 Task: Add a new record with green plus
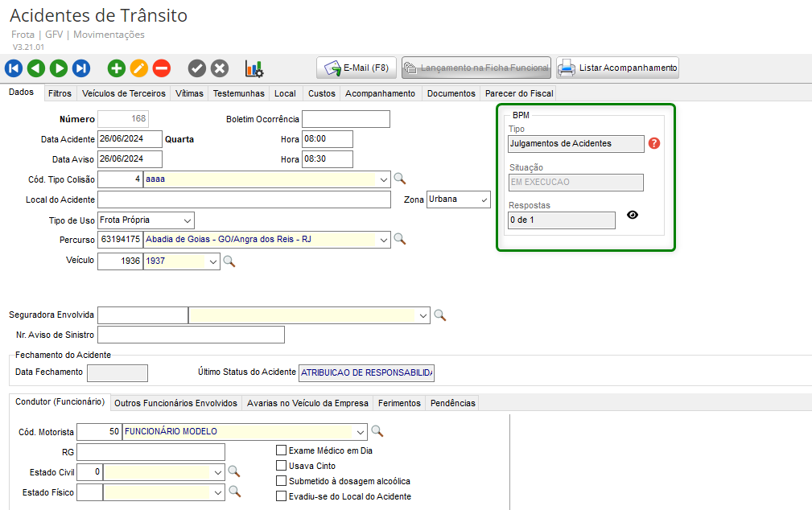117,68
